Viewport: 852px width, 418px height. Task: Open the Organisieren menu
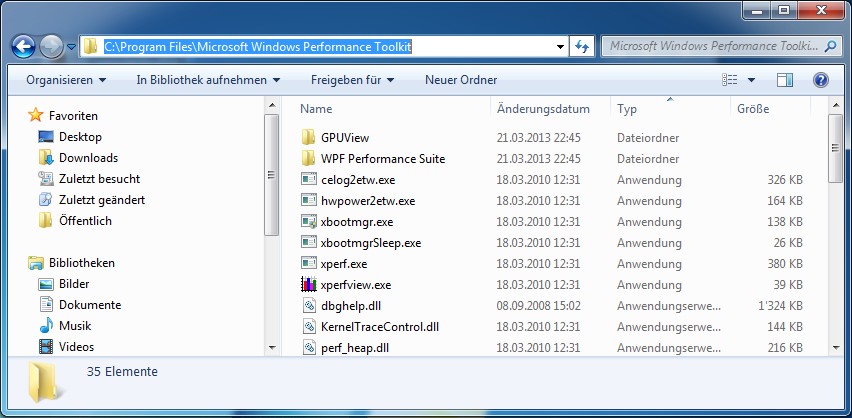pos(66,80)
